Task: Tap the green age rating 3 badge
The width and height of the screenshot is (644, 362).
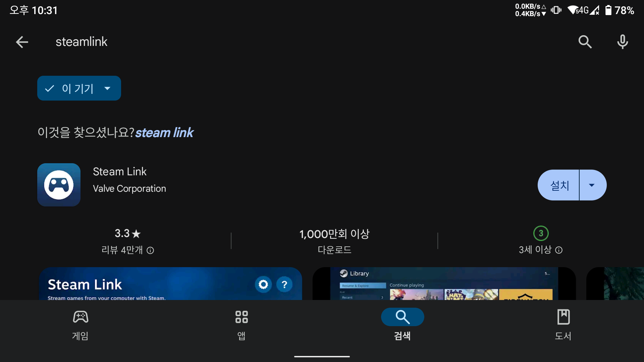Action: click(541, 233)
